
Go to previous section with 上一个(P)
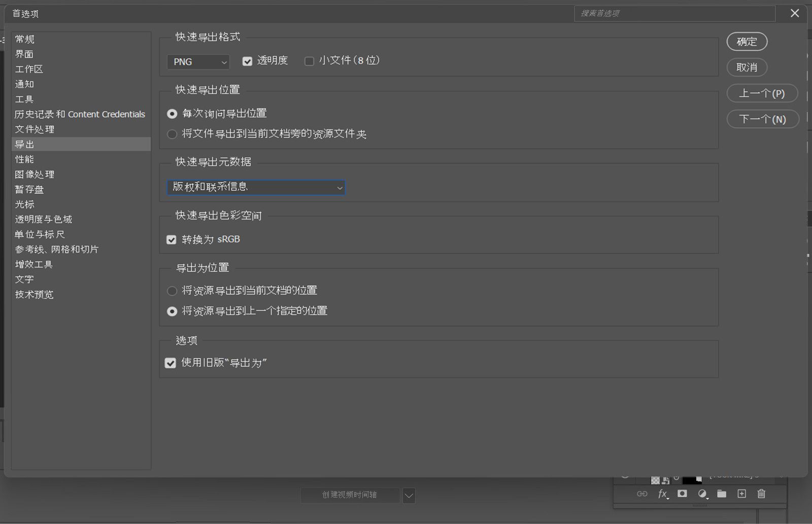click(762, 93)
